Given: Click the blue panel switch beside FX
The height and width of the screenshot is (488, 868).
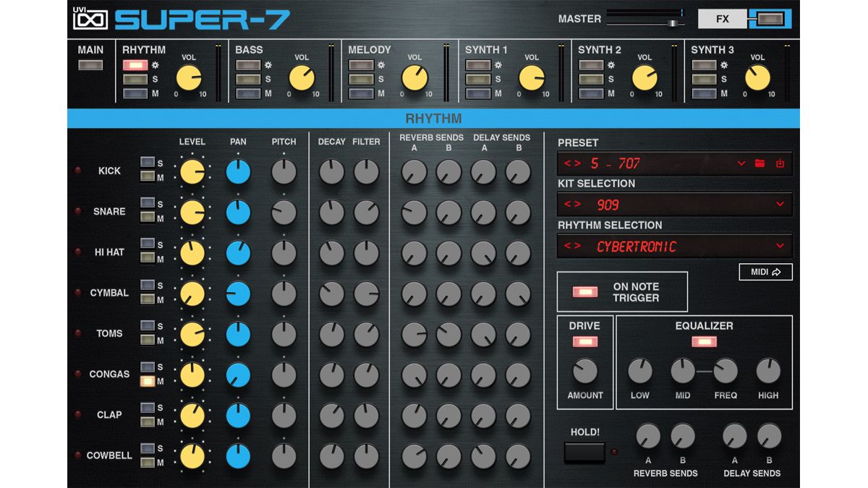Looking at the screenshot, I should click(771, 19).
